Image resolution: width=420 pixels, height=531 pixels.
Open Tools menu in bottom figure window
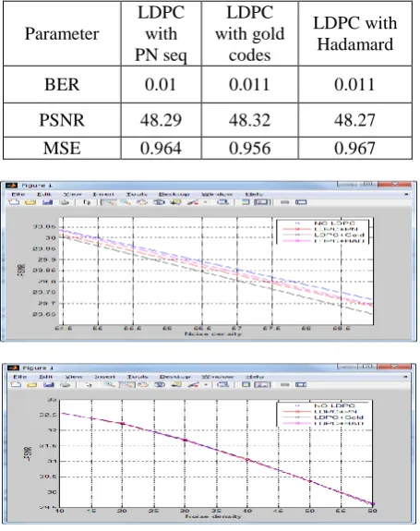(x=138, y=377)
